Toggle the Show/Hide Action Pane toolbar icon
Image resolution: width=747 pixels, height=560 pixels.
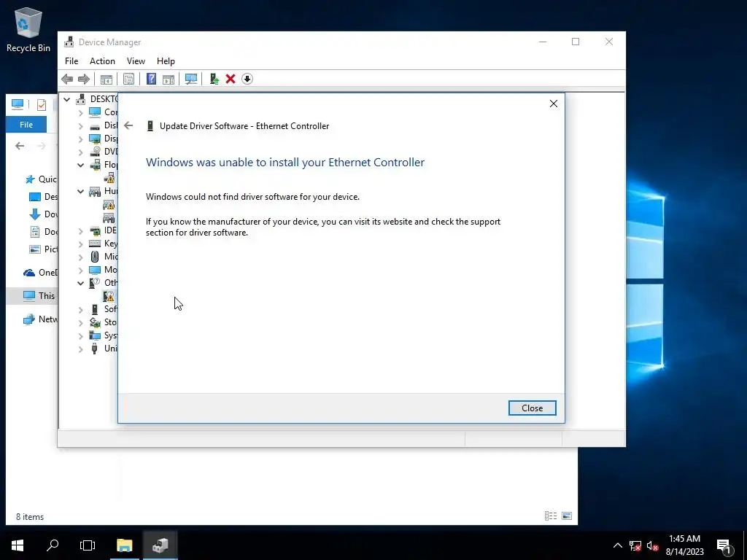coord(169,79)
